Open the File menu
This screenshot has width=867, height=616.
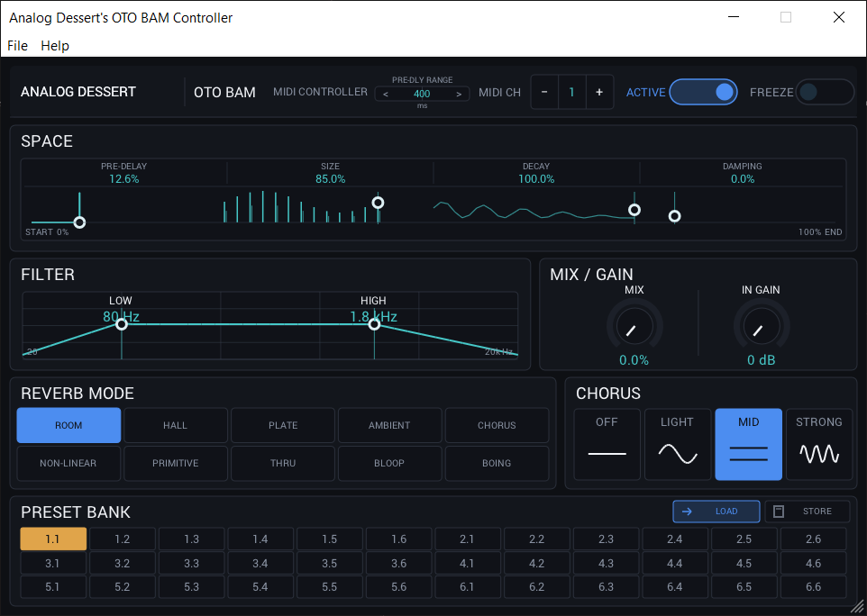pyautogui.click(x=18, y=46)
